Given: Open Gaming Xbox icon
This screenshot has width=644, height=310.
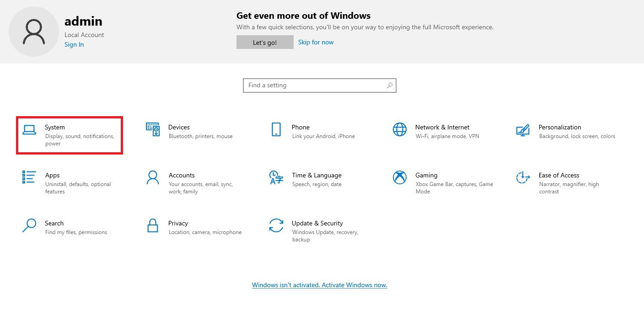Looking at the screenshot, I should pyautogui.click(x=400, y=177).
